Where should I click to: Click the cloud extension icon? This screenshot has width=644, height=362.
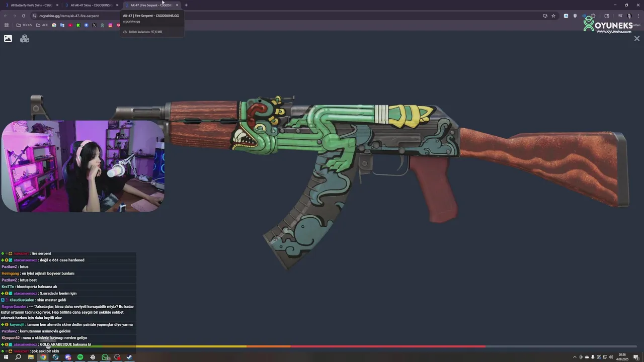pyautogui.click(x=566, y=16)
